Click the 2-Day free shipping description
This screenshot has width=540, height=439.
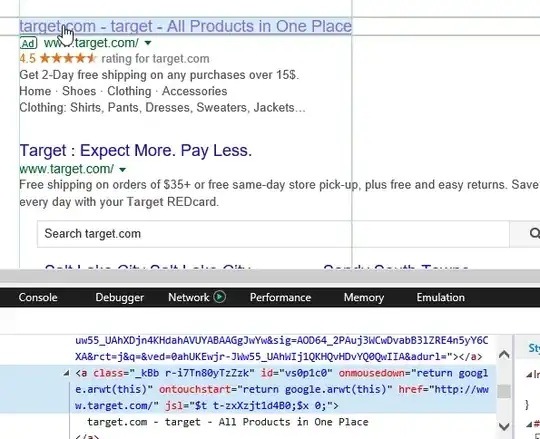[x=159, y=75]
